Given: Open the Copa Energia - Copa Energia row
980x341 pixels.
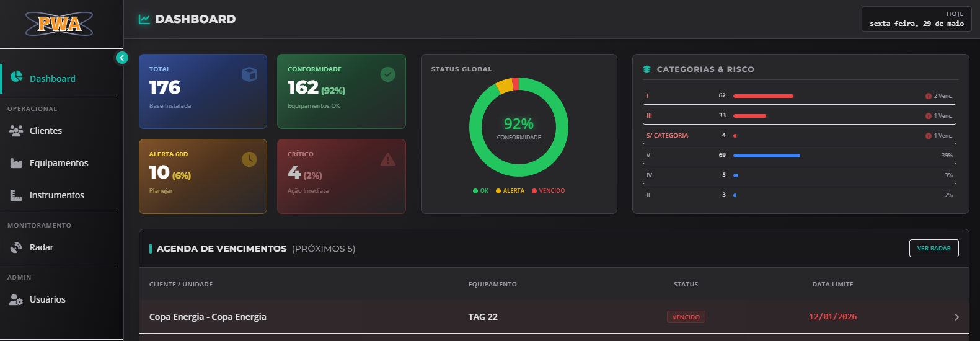Looking at the screenshot, I should point(554,317).
